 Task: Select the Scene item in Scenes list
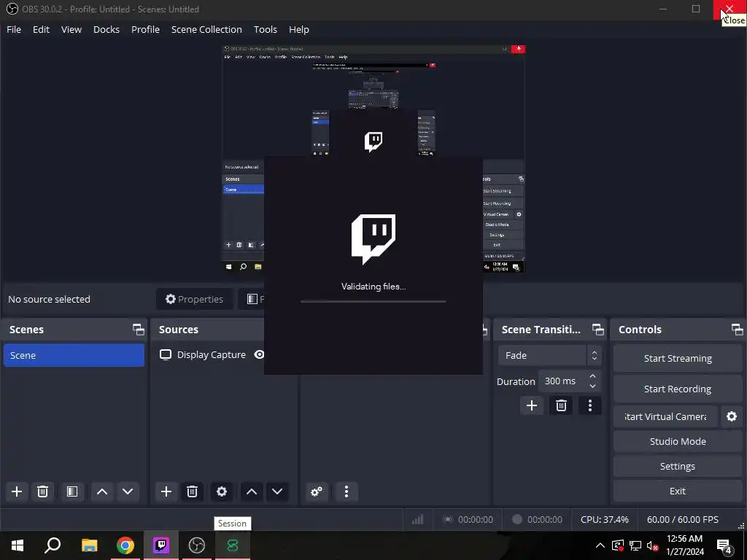coord(74,355)
